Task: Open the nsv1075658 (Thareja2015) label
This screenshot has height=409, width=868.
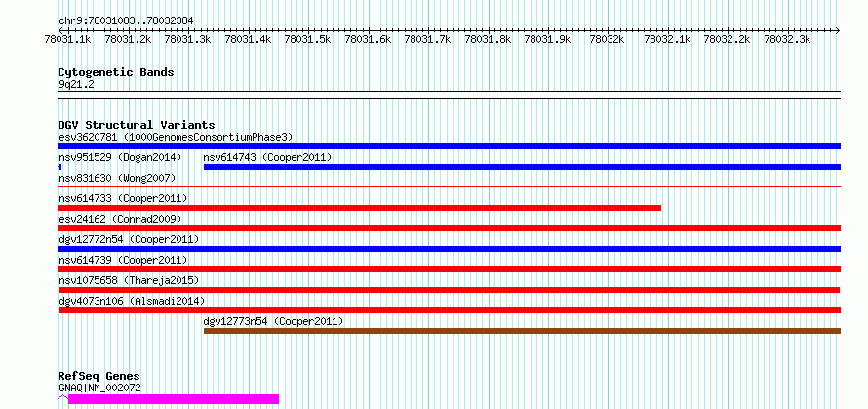Action: tap(129, 280)
